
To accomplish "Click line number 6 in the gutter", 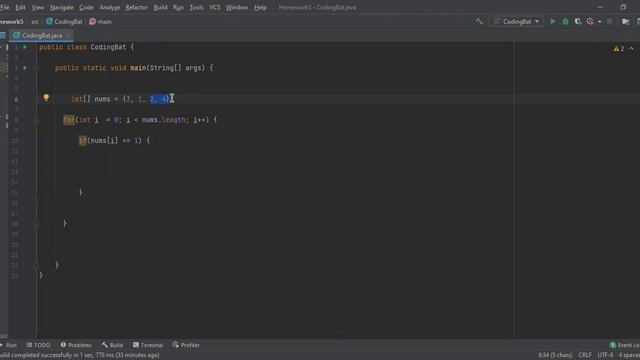I will click(16, 99).
